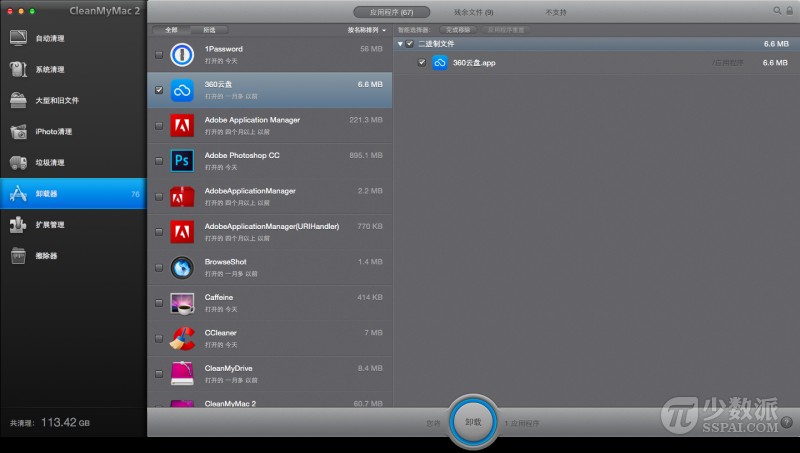Click the Caffeine coffee cup icon

point(182,303)
